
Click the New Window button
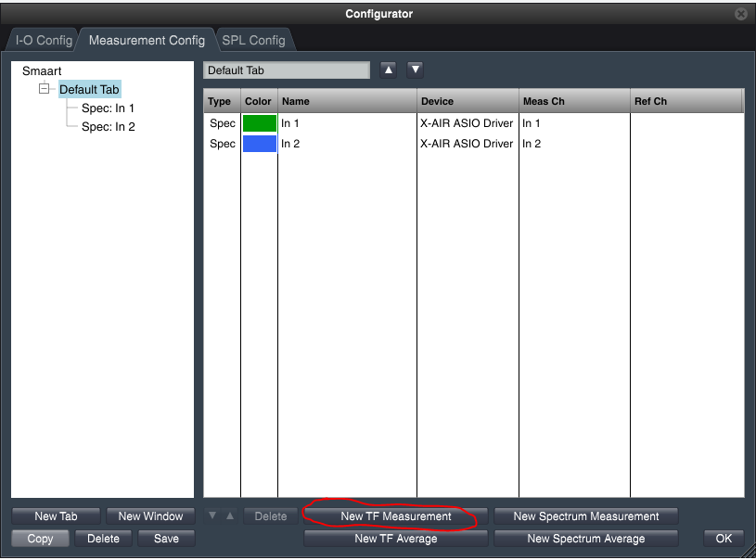[x=150, y=516]
